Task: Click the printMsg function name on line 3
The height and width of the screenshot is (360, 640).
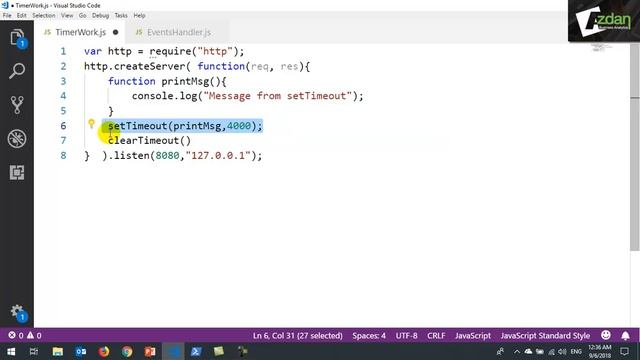Action: [185, 81]
